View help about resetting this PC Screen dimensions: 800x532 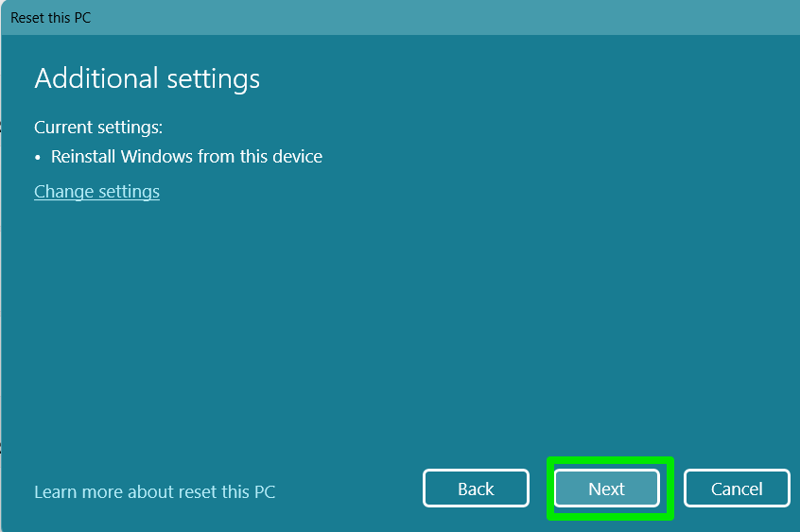[x=154, y=491]
